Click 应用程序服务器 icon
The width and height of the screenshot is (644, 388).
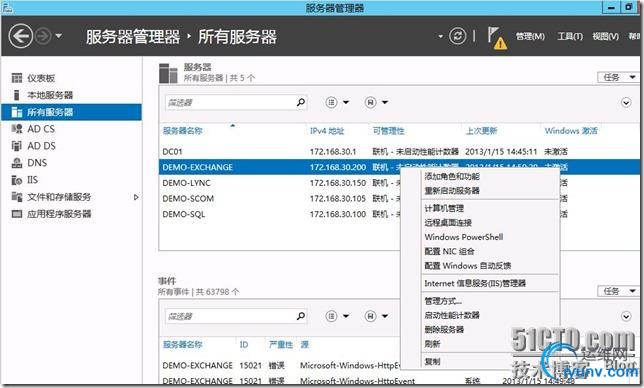(x=17, y=214)
